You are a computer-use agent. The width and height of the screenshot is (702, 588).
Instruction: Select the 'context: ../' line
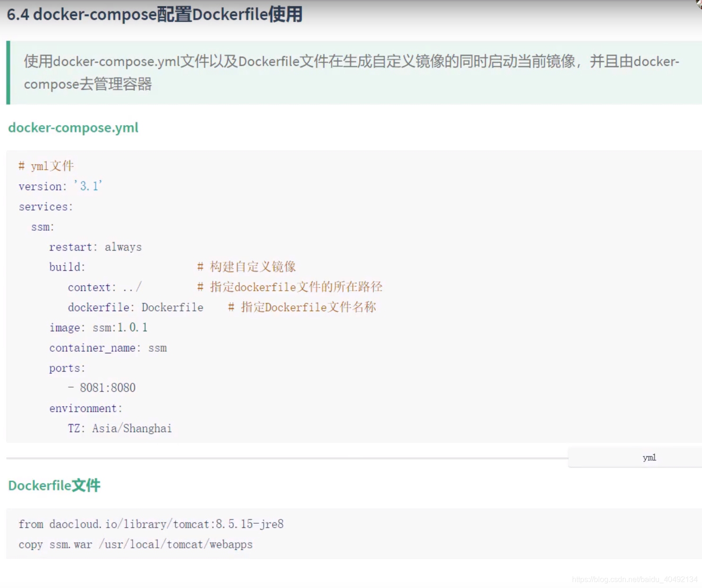point(104,287)
